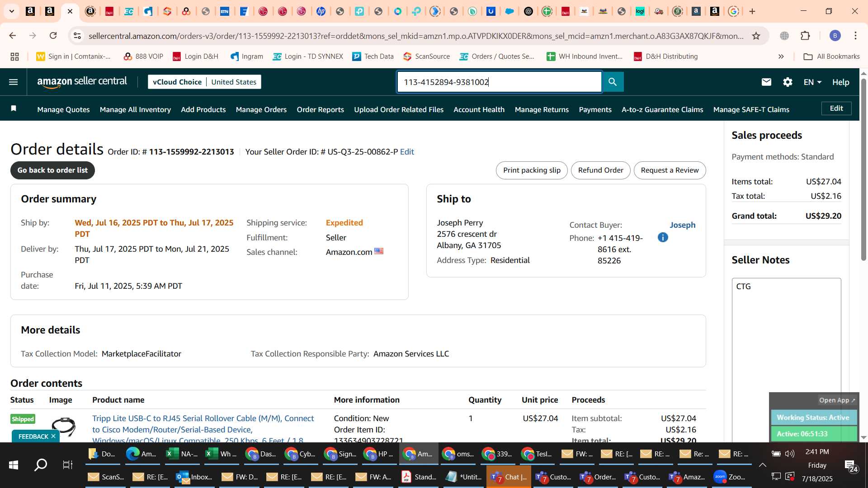
Task: Open Manage SAFE-T Claims
Action: 751,109
